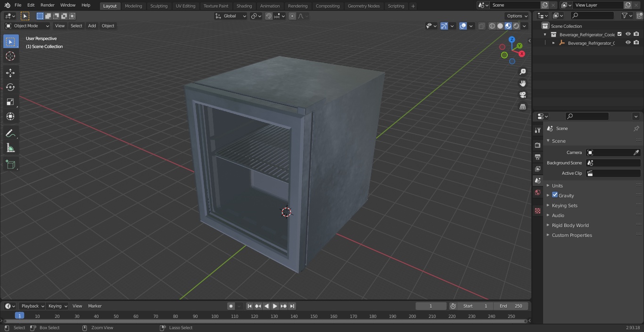Expand the Units panel

pos(557,186)
